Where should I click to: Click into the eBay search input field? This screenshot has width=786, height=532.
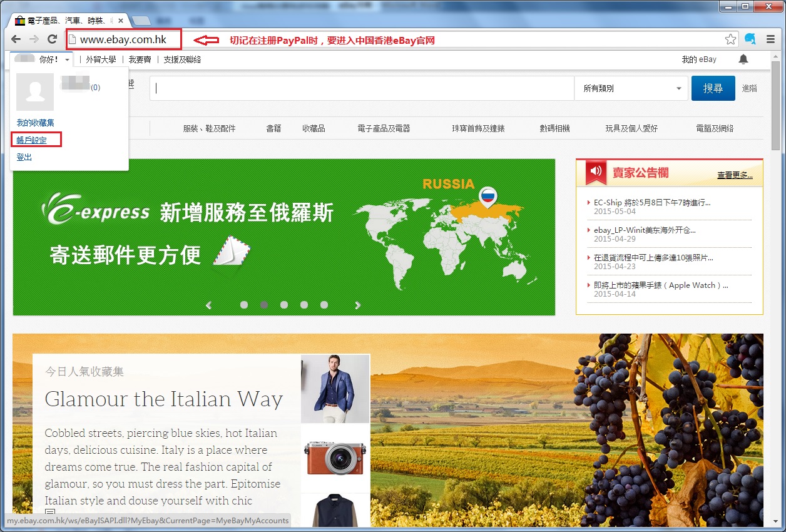pyautogui.click(x=362, y=88)
